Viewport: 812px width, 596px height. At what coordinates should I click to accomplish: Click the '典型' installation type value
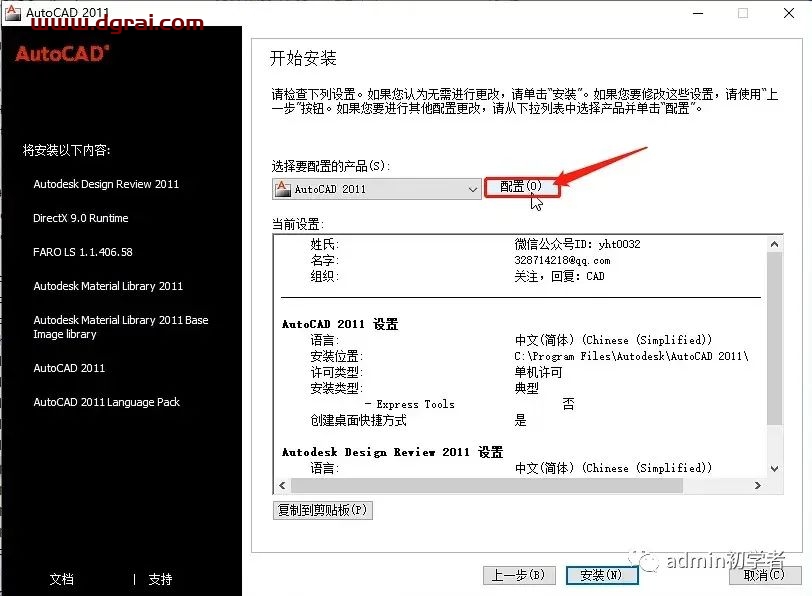[527, 388]
